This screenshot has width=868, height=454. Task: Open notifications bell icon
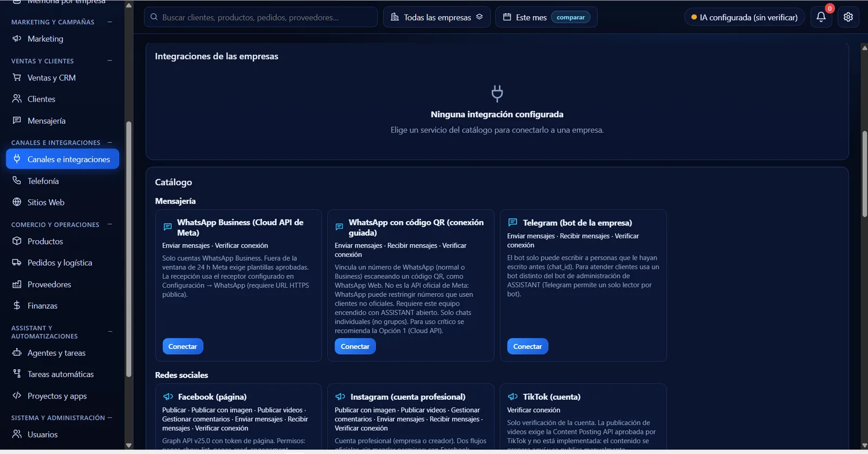821,17
